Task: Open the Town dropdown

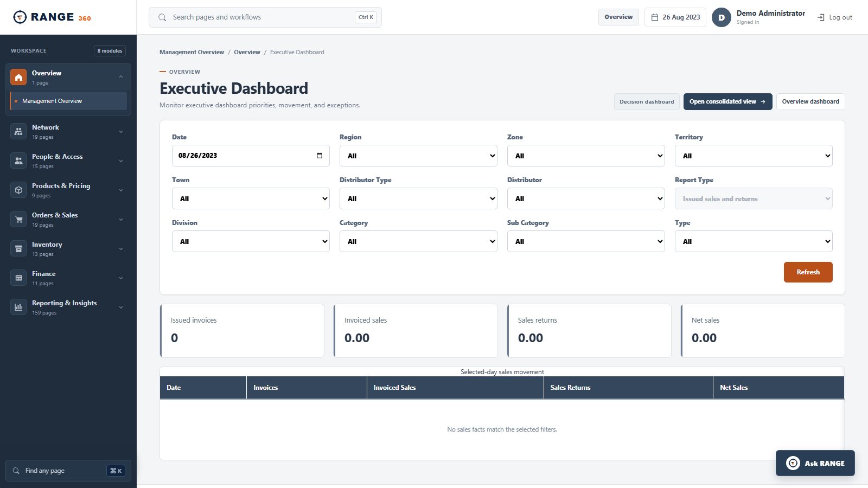Action: point(251,198)
